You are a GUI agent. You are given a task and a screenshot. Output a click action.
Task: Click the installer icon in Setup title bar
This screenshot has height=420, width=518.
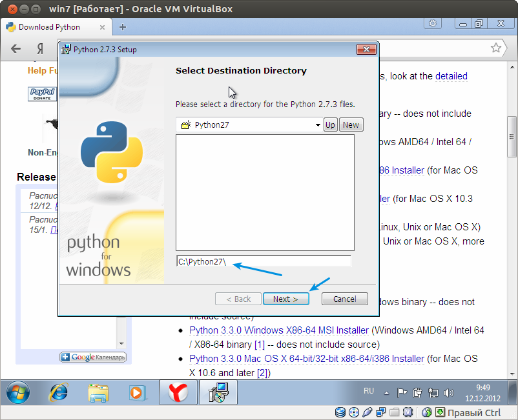[67, 50]
